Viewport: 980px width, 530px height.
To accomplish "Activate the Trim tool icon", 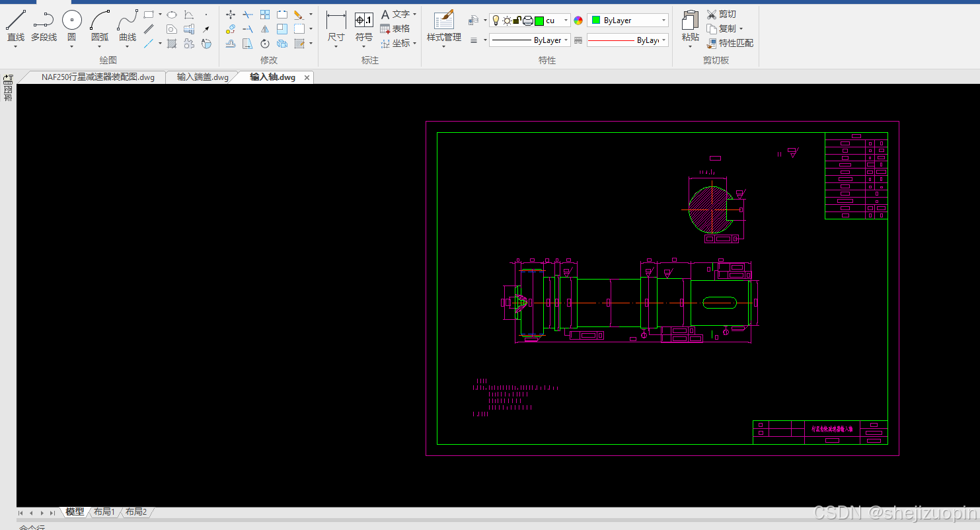I will click(248, 14).
